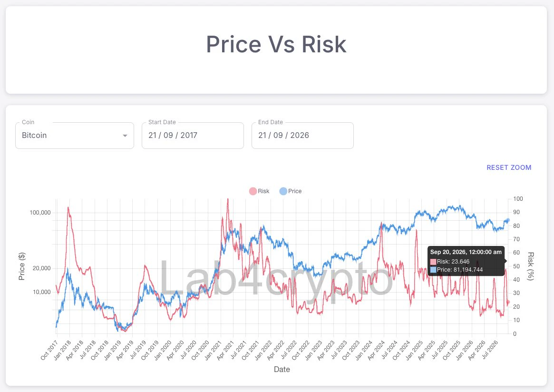Click the latest blue Price data point
Screen dimensions: 554x392
508,220
